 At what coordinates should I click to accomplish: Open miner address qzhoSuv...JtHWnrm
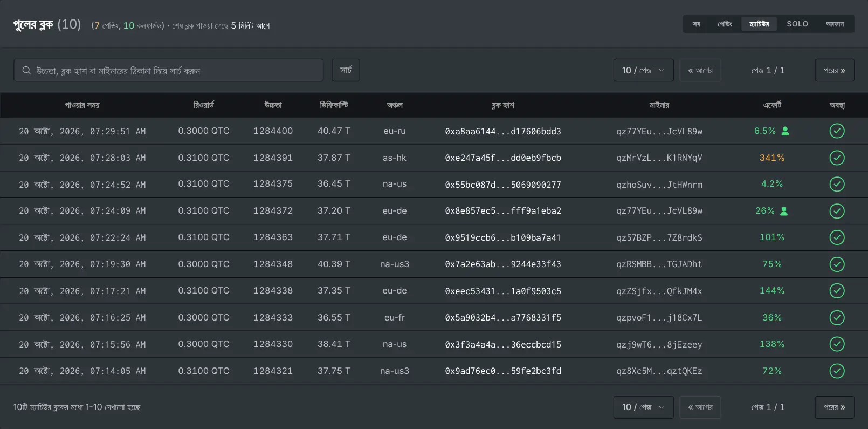[x=659, y=185]
